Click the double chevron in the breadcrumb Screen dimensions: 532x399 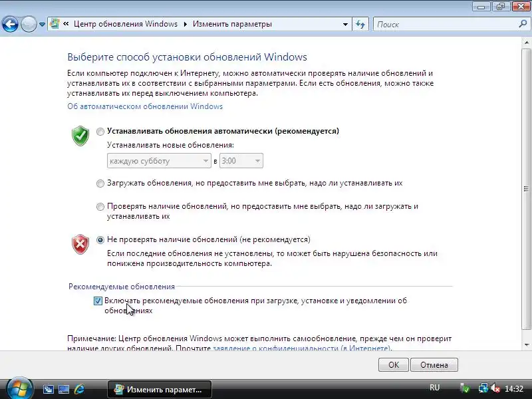(66, 24)
